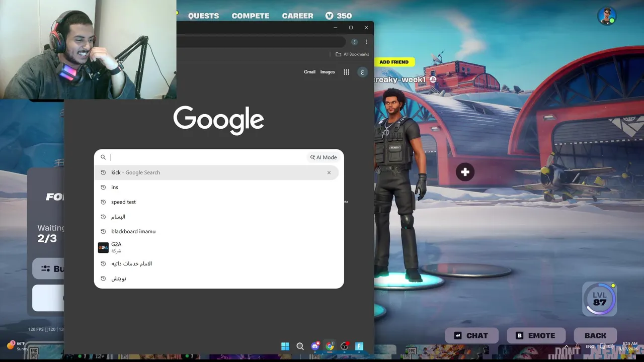Click the history clock icon beside 'blackboard imamu'
This screenshot has height=362, width=644.
point(103,231)
